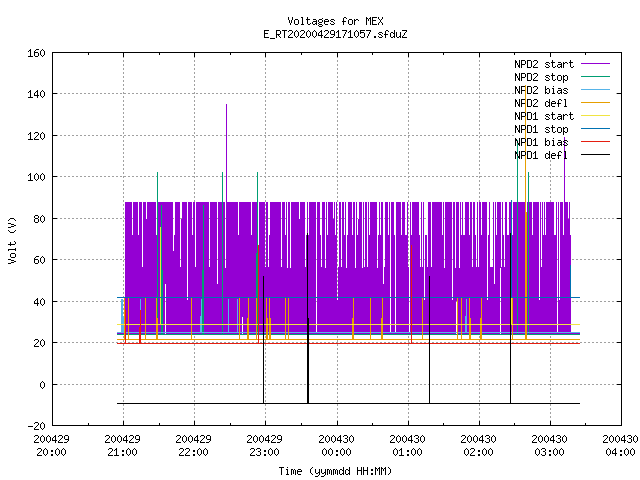The width and height of the screenshot is (640, 480).
Task: Click the red NPD1 bias legend line
Action: (x=596, y=142)
